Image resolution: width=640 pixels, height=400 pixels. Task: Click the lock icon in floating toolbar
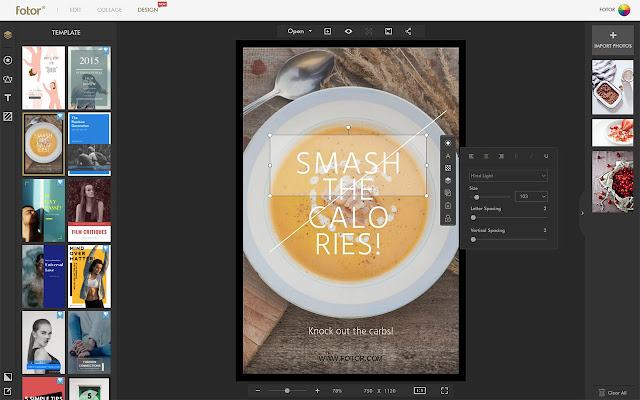coord(448,218)
